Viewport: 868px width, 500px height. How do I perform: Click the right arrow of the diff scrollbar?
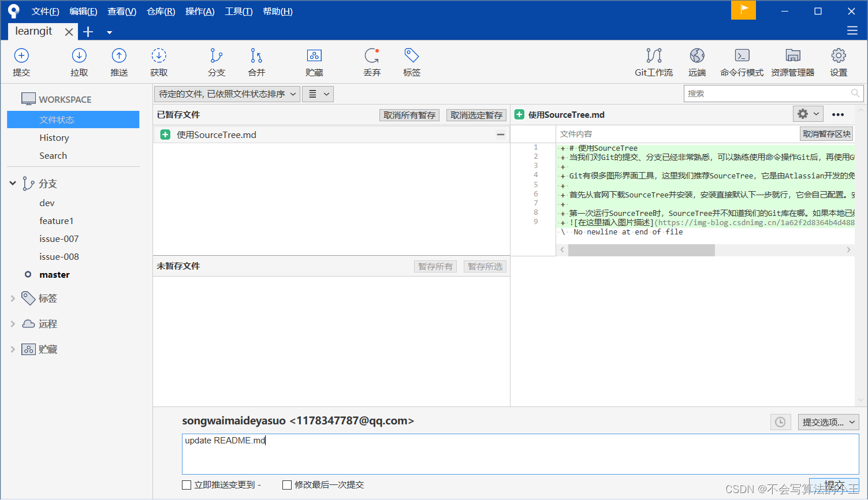[x=848, y=250]
